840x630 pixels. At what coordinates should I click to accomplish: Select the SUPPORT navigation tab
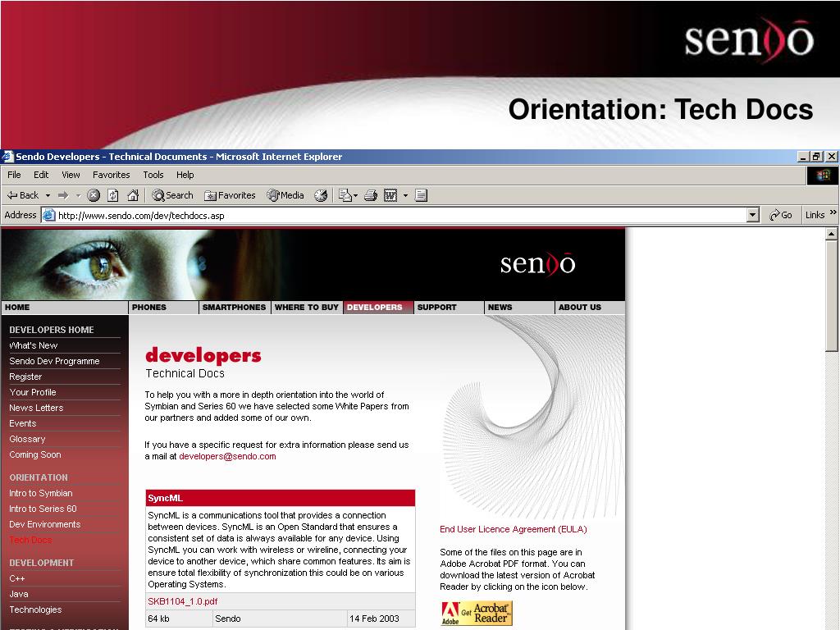pyautogui.click(x=449, y=308)
